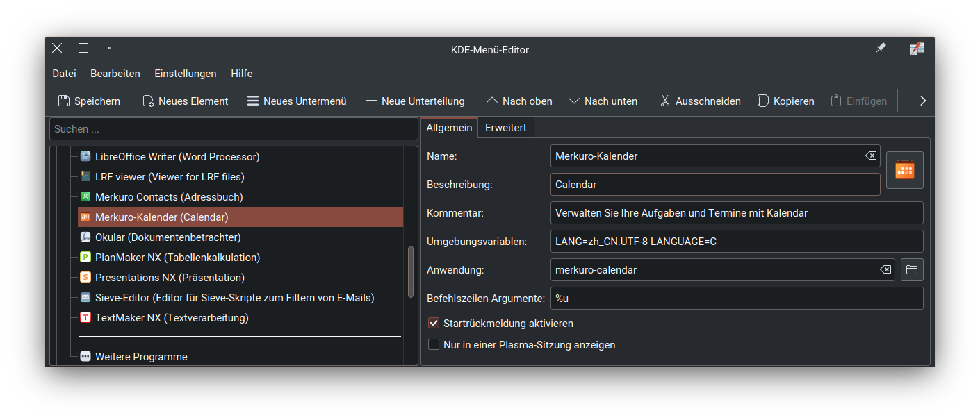Browse for application using the folder icon

912,269
